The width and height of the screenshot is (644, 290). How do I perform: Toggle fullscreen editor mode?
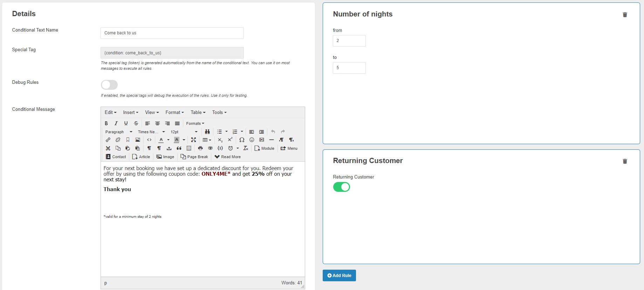pos(193,140)
